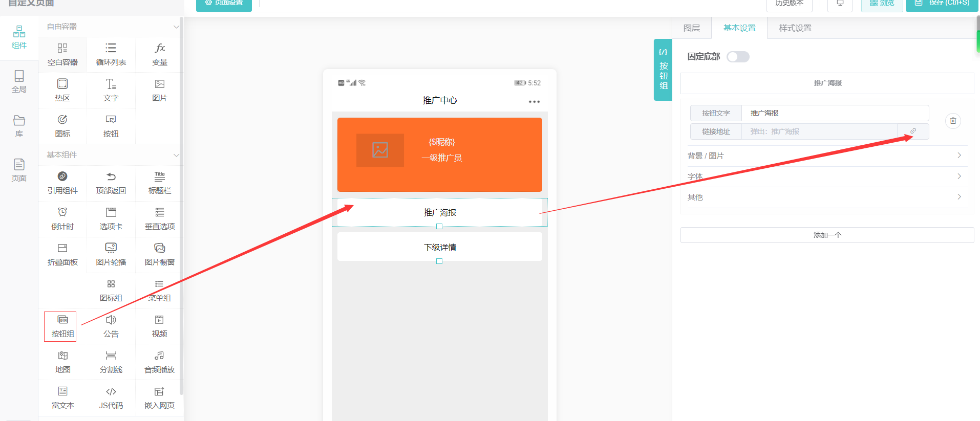Open link picker for 链接地址
Screen dimensions: 980x421
click(x=913, y=131)
